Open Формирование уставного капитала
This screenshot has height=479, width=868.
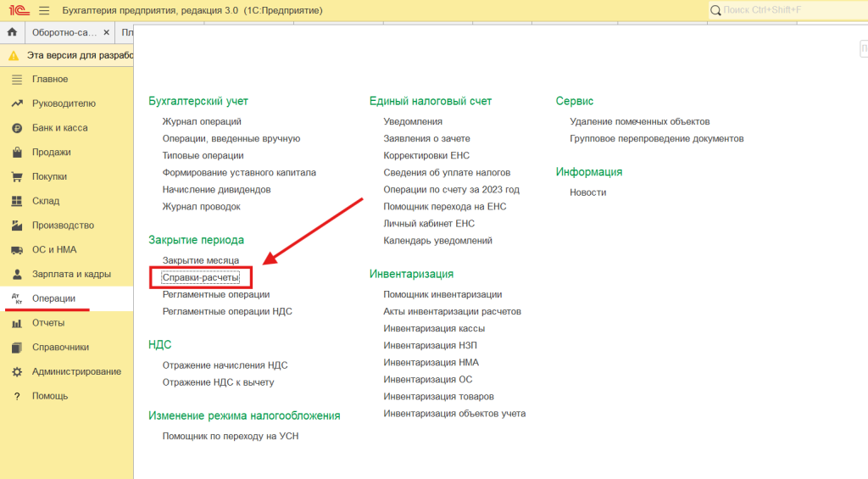239,173
